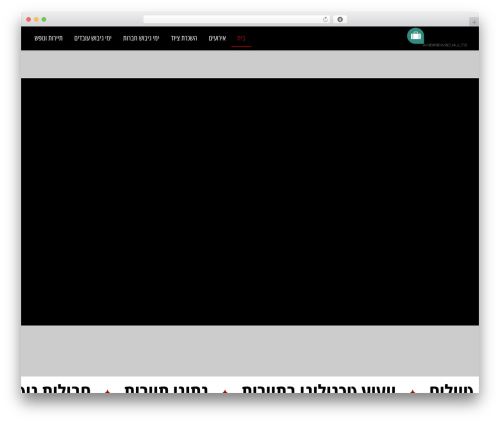Click the black hero video area
The height and width of the screenshot is (423, 500).
point(250,202)
